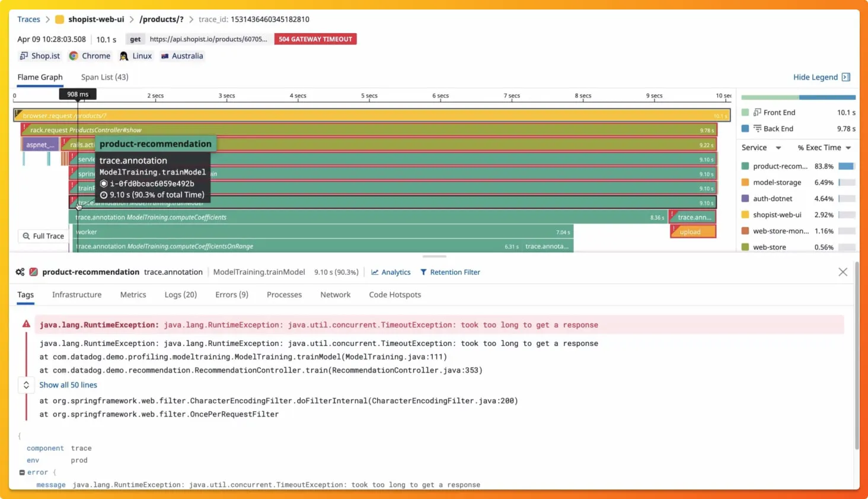Click the Linux penguin icon
Image resolution: width=868 pixels, height=499 pixels.
[124, 56]
